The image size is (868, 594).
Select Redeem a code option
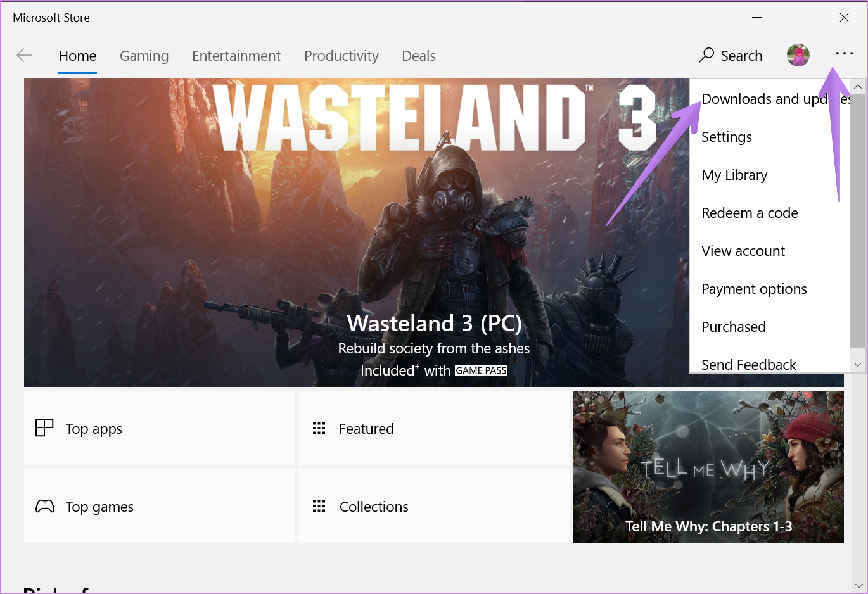[769, 213]
